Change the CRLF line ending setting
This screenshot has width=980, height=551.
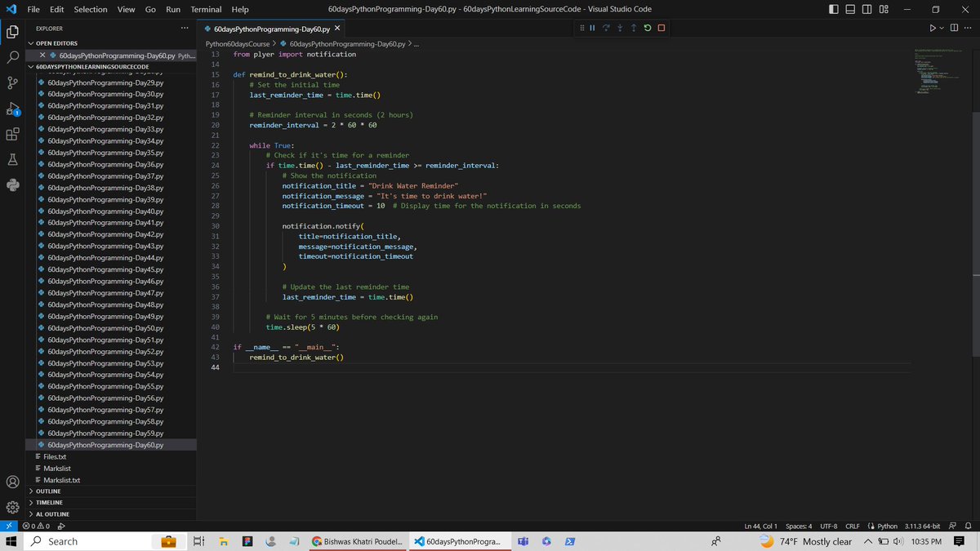pyautogui.click(x=852, y=526)
